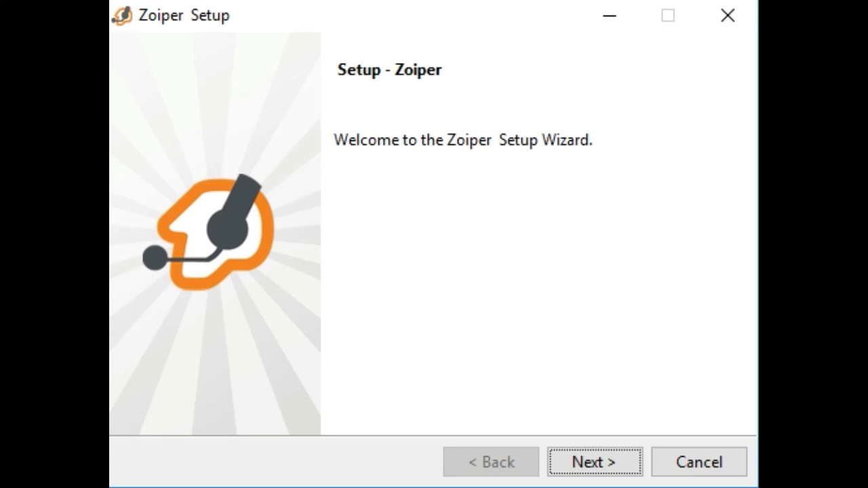Click the "Setup - Zoiper" heading
Screen dimensions: 868x488
(x=389, y=70)
